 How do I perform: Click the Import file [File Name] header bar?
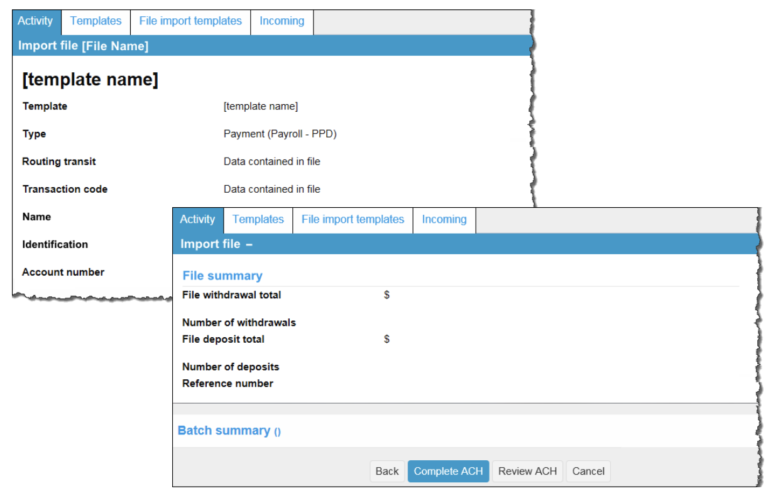(x=83, y=46)
